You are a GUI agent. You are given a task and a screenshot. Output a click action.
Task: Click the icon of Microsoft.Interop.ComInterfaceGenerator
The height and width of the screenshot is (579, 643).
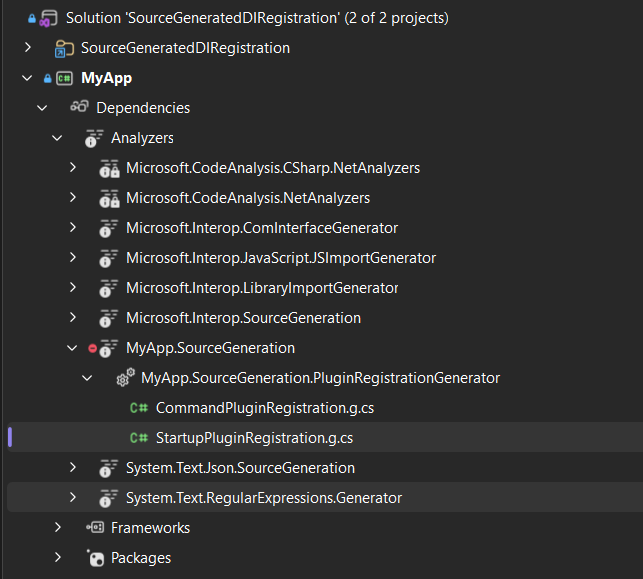109,228
